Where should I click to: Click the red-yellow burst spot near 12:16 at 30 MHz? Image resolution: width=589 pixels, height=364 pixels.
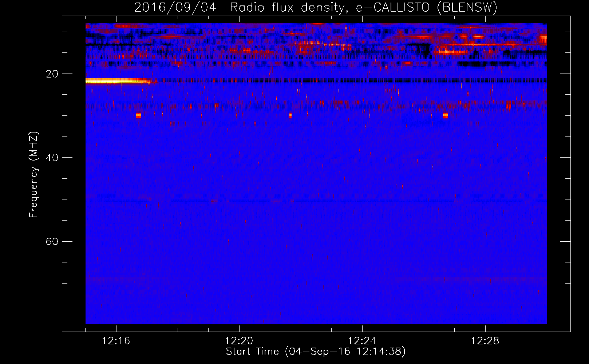click(138, 115)
